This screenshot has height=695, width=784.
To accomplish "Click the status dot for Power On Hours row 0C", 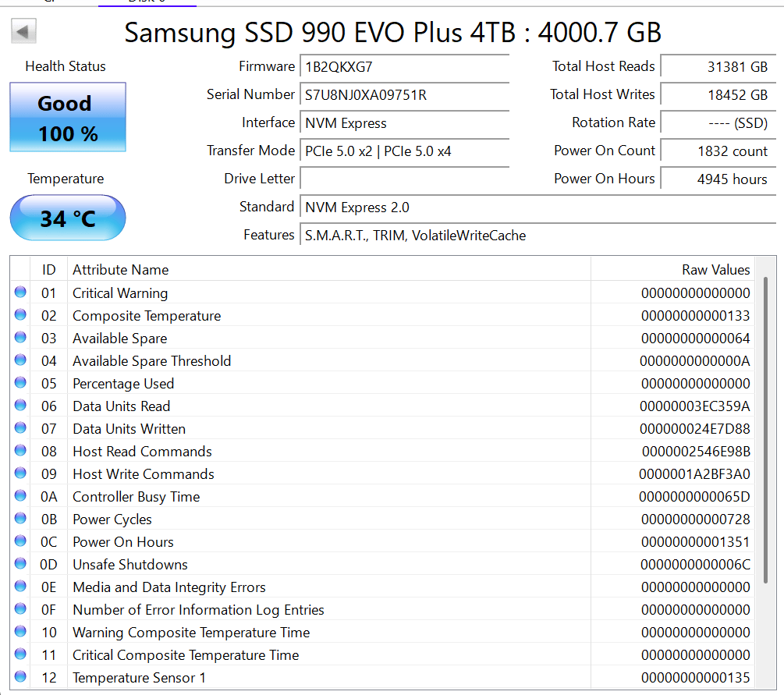I will click(x=20, y=541).
